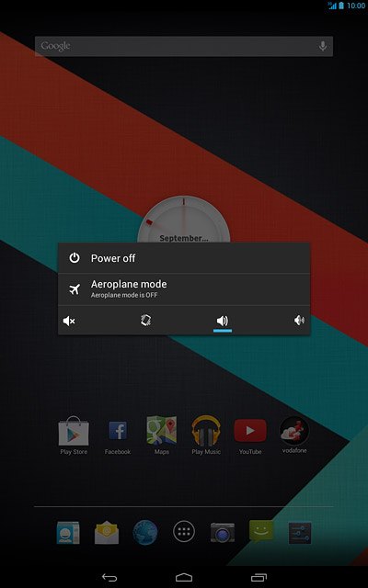Tap the microphone voice search icon
Screen dimensions: 368x588
(x=323, y=46)
